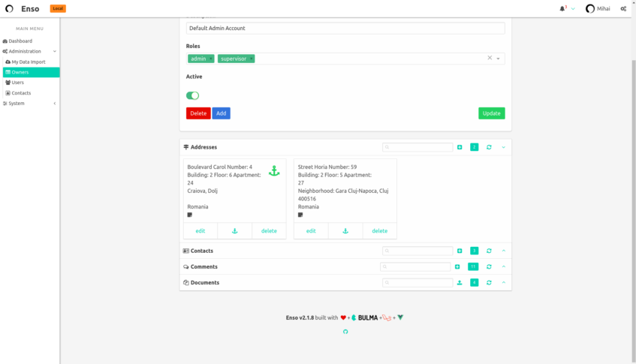Add a new contact with plus icon
The height and width of the screenshot is (364, 636).
460,251
